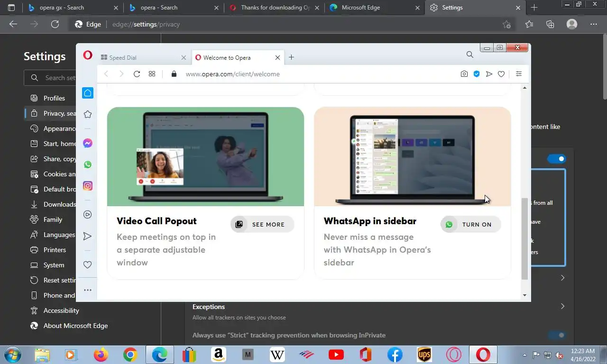Reload the Welcome to Opera page
607x364 pixels.
(x=137, y=74)
